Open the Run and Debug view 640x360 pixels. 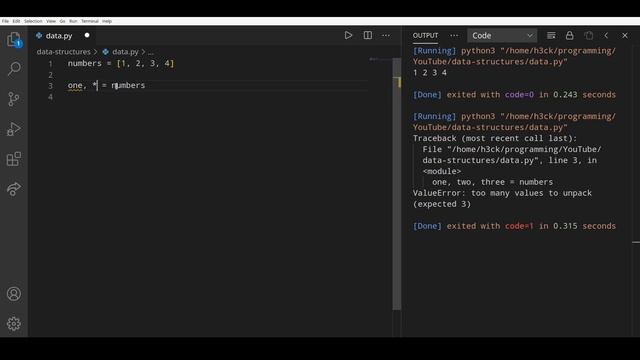click(x=14, y=129)
